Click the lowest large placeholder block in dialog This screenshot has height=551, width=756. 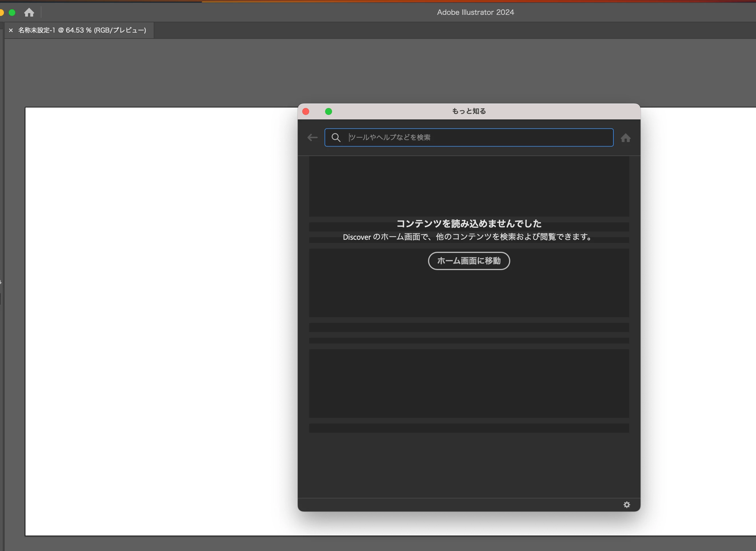(469, 384)
